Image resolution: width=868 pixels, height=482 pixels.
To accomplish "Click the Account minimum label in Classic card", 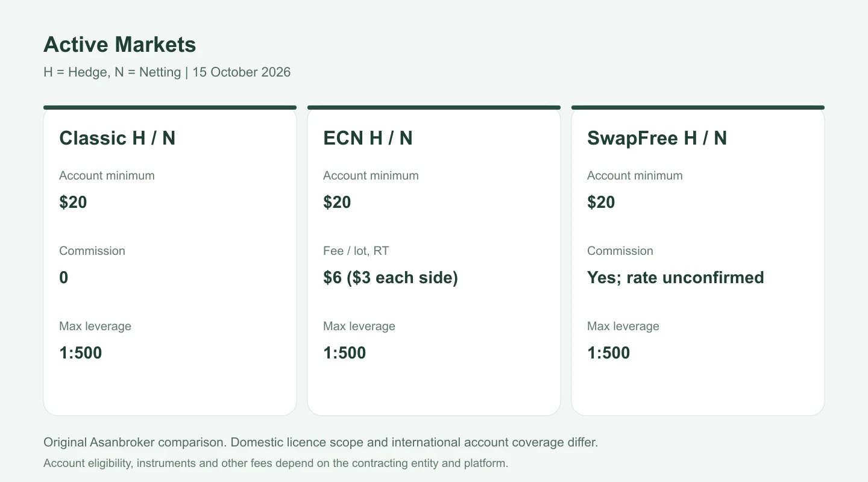I will tap(107, 175).
